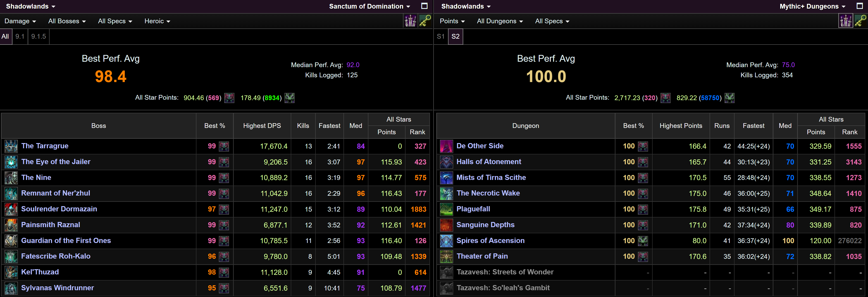868x297 pixels.
Task: Click Spires of Ascension rank 276022
Action: point(850,241)
